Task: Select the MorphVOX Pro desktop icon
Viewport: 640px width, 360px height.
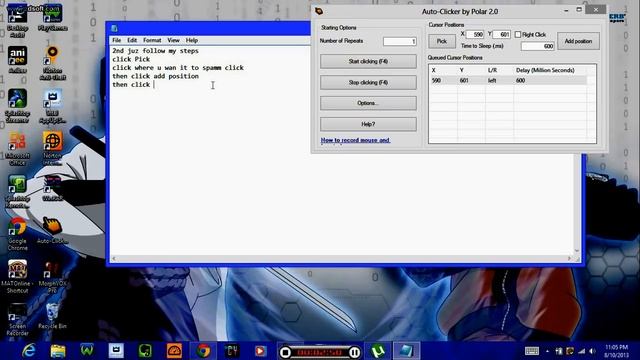Action: pos(52,277)
